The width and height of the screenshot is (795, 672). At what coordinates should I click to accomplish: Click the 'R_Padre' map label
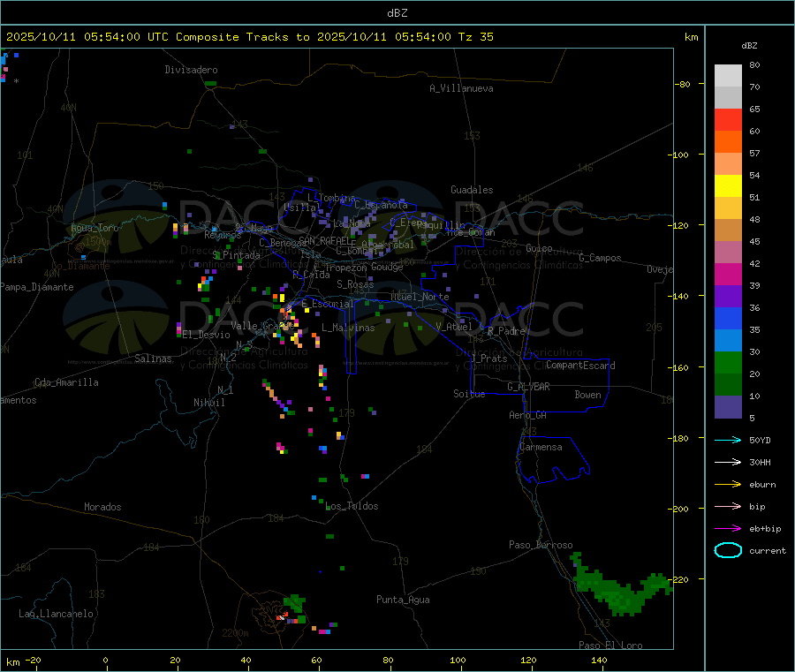point(506,331)
